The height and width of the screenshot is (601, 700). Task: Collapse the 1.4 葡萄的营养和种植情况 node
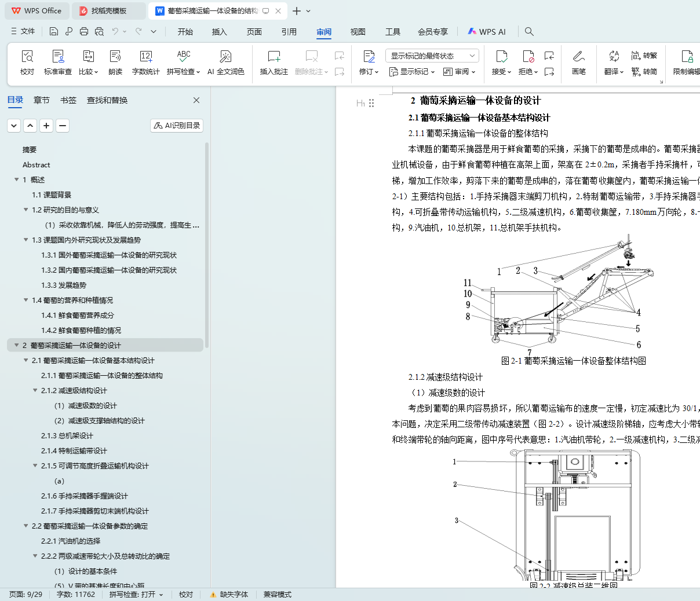pyautogui.click(x=26, y=300)
